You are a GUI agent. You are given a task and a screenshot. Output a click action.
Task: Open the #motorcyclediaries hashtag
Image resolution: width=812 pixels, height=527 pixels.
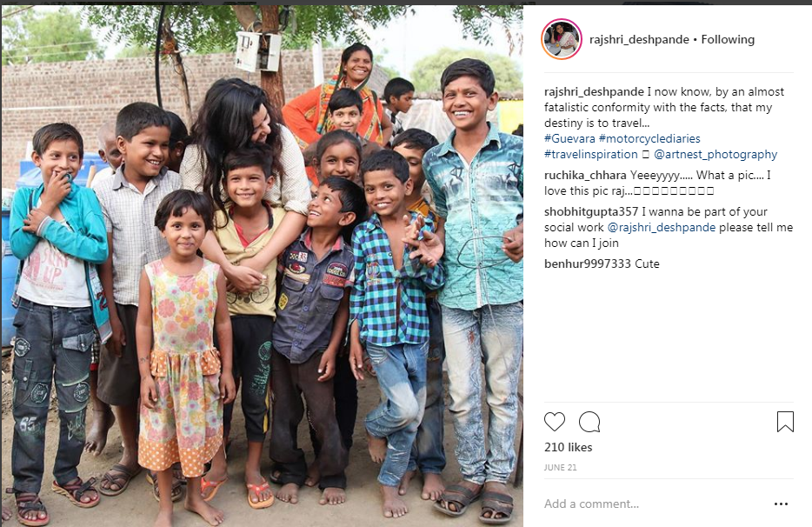(649, 138)
